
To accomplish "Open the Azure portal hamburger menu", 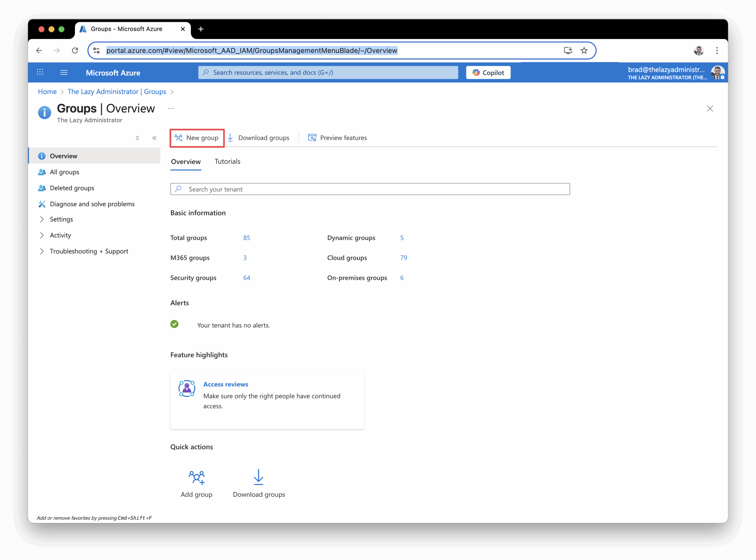I will pyautogui.click(x=64, y=72).
